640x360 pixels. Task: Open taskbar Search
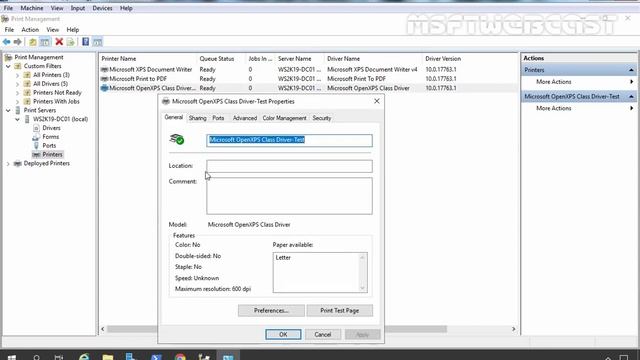pos(36,357)
